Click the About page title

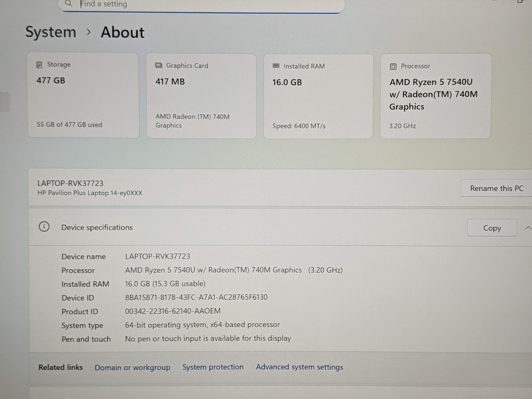[123, 33]
